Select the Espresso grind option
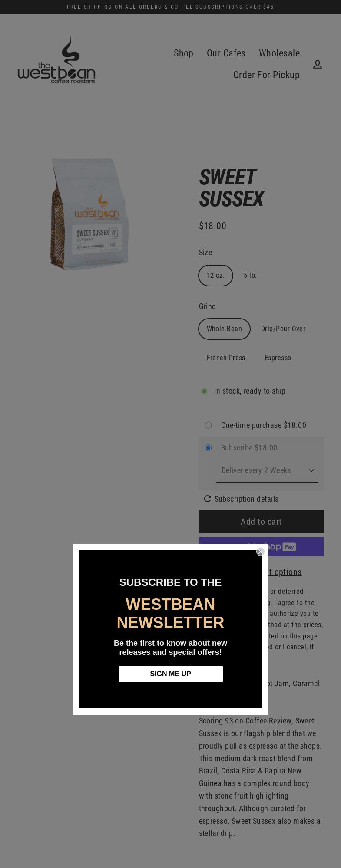 (x=278, y=358)
